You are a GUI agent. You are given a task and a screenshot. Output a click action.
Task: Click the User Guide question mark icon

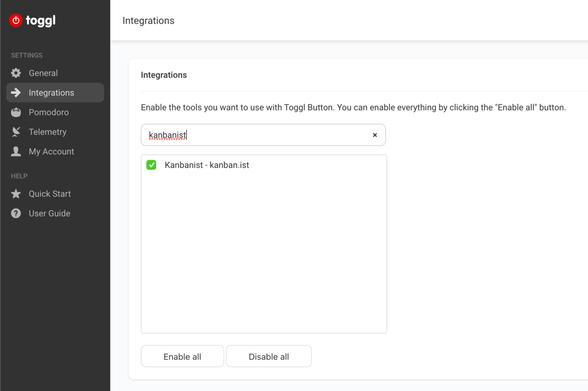pos(16,213)
